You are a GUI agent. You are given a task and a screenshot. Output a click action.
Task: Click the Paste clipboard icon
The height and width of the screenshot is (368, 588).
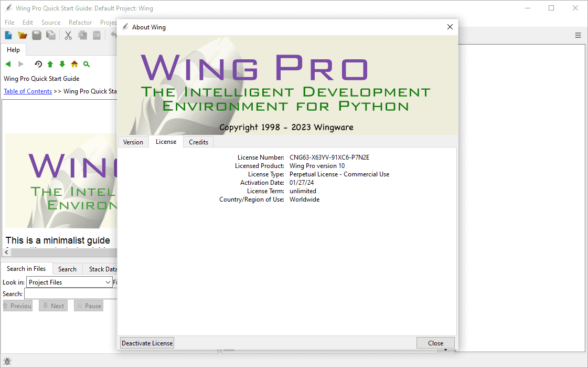(x=97, y=35)
